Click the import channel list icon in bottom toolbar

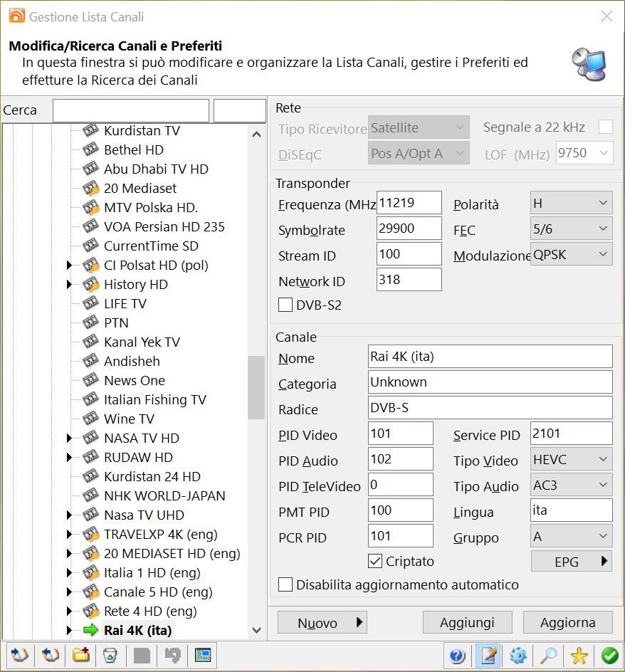click(19, 656)
